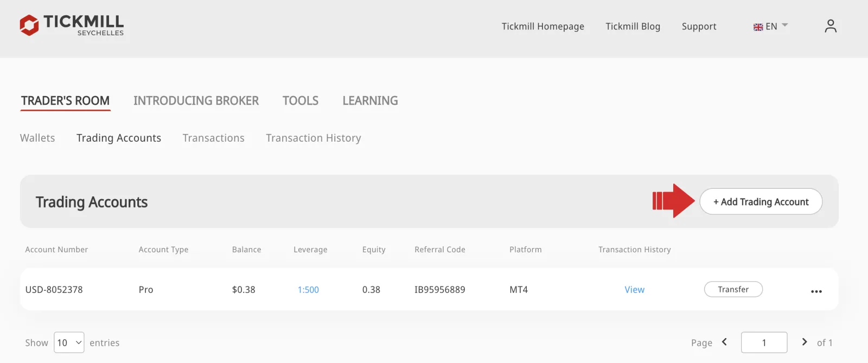868x363 pixels.
Task: Select the Wallets sub-tab
Action: [x=37, y=138]
